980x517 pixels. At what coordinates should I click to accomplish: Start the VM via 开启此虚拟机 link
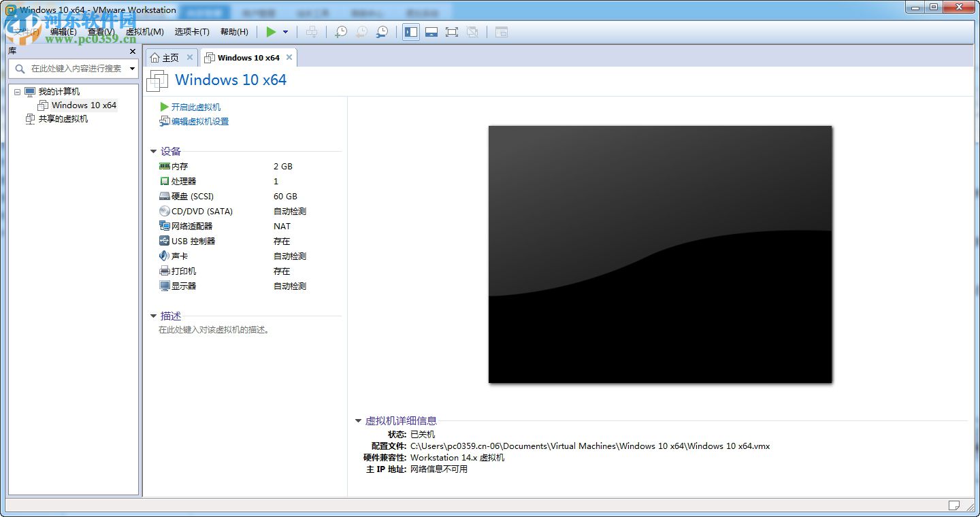pos(196,107)
